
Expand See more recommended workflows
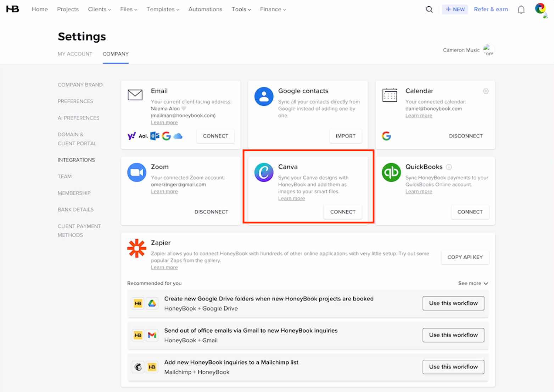[x=473, y=283]
